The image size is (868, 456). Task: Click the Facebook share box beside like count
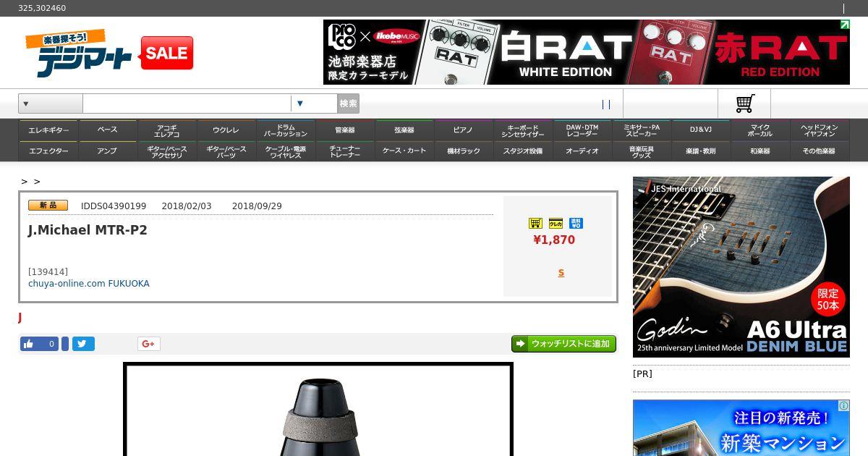(65, 344)
